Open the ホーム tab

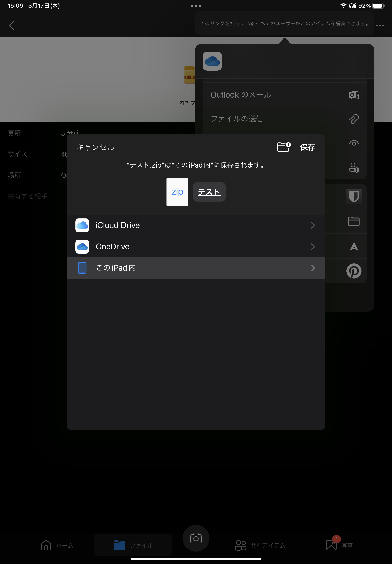point(57,545)
